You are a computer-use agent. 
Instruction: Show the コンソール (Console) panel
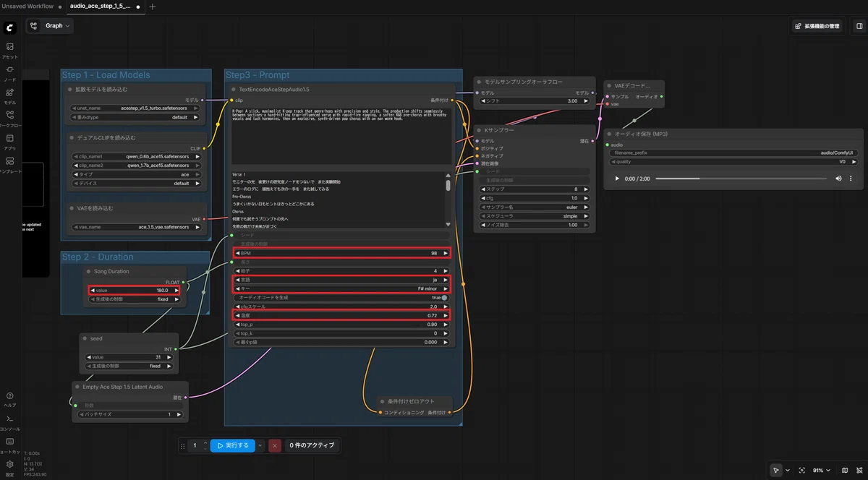10,422
